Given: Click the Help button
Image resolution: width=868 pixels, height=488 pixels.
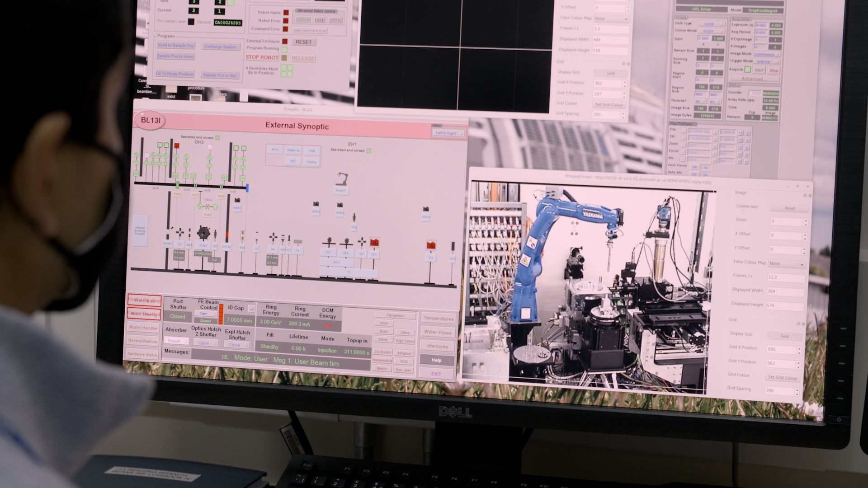Looking at the screenshot, I should click(x=437, y=360).
